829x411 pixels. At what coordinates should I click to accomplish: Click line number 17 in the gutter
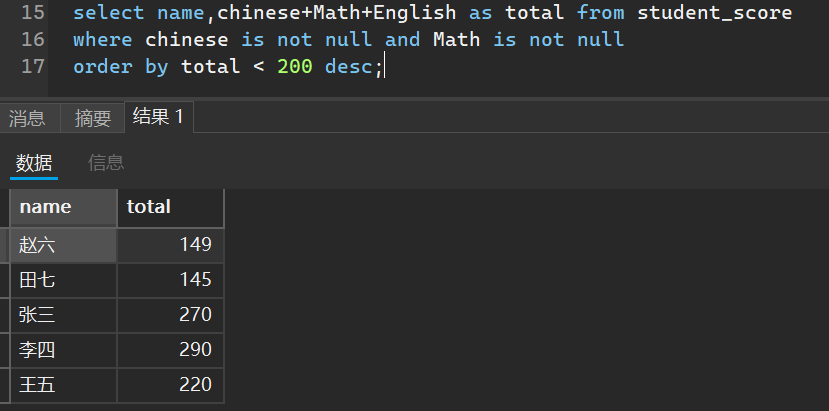coord(33,67)
